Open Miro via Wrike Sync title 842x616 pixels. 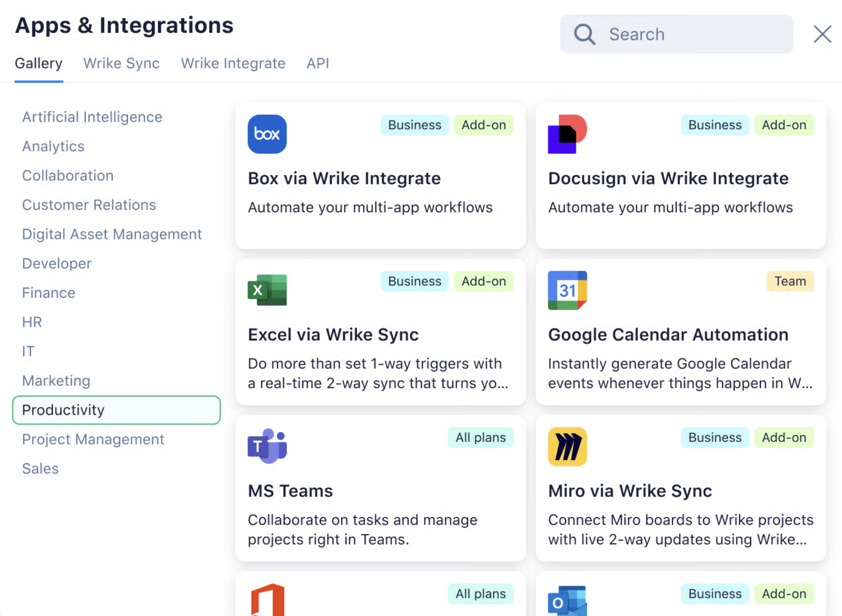click(630, 491)
